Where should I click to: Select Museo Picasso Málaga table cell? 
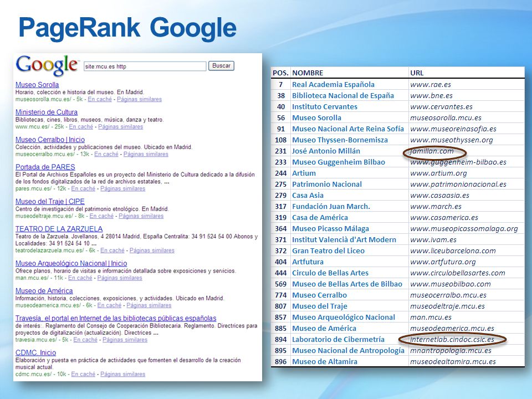[x=330, y=229]
